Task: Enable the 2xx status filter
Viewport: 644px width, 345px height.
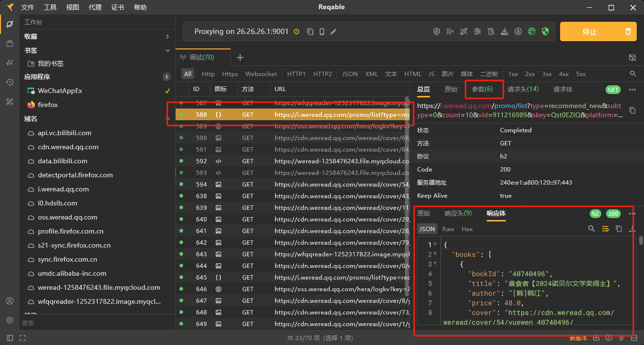Action: click(530, 74)
